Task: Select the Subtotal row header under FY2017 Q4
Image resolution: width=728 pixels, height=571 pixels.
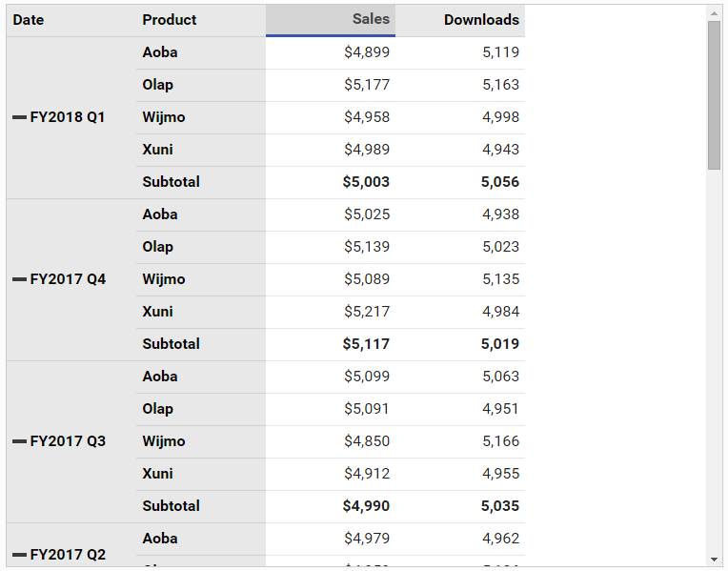Action: 200,344
